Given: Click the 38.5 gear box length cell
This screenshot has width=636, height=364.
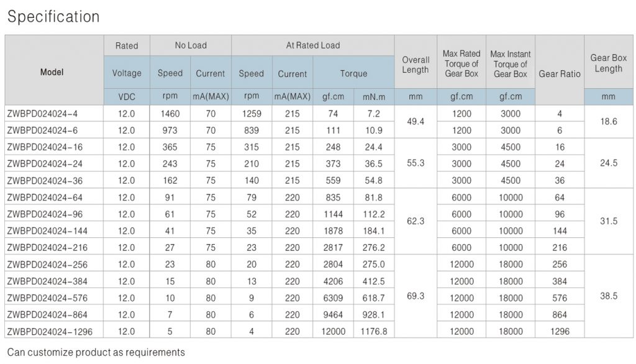Looking at the screenshot, I should coord(608,297).
